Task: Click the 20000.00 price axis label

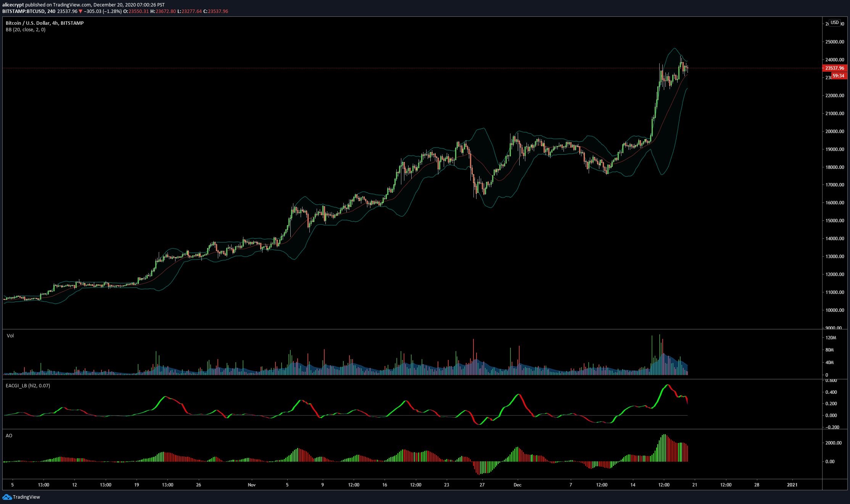Action: click(835, 132)
